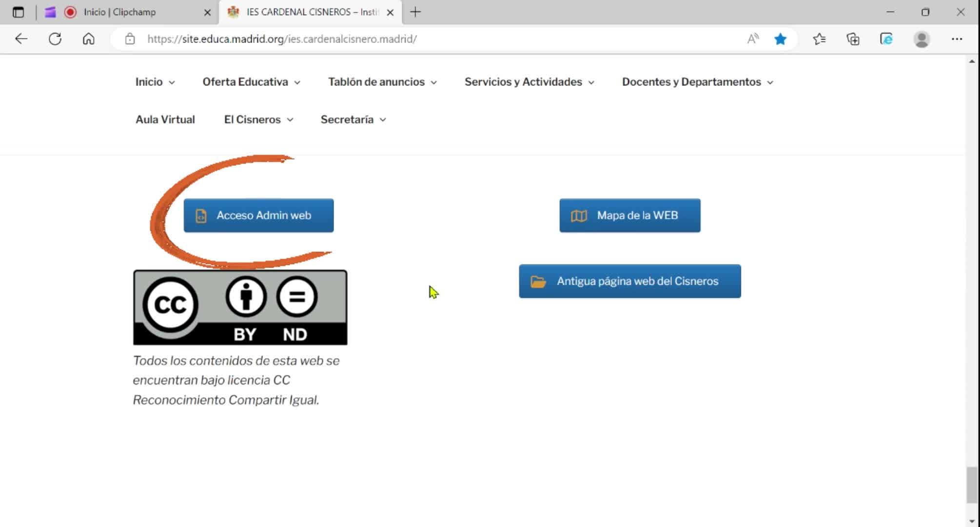Expand Servicios y Actividades dropdown
The height and width of the screenshot is (527, 980).
(529, 82)
